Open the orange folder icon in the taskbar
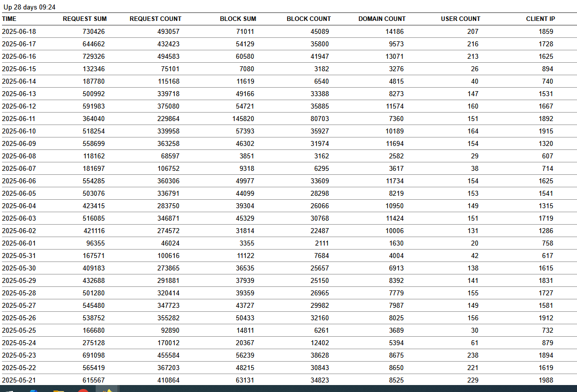This screenshot has height=392, width=577. 58,390
